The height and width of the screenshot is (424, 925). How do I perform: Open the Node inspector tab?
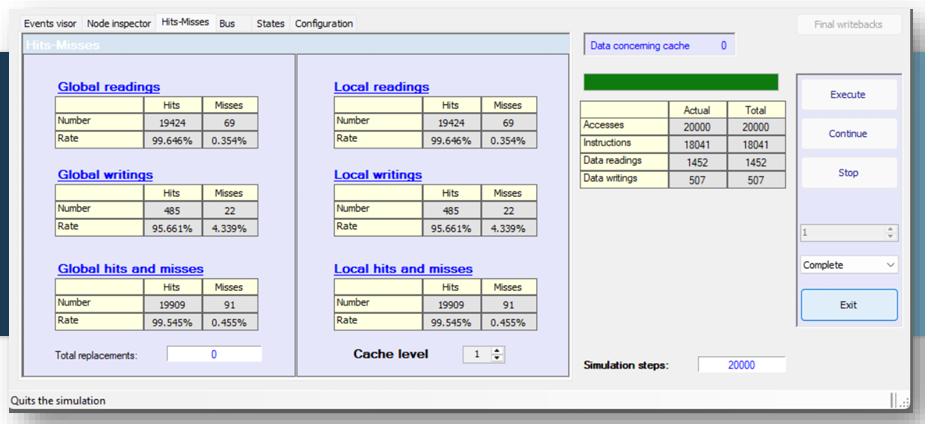119,24
